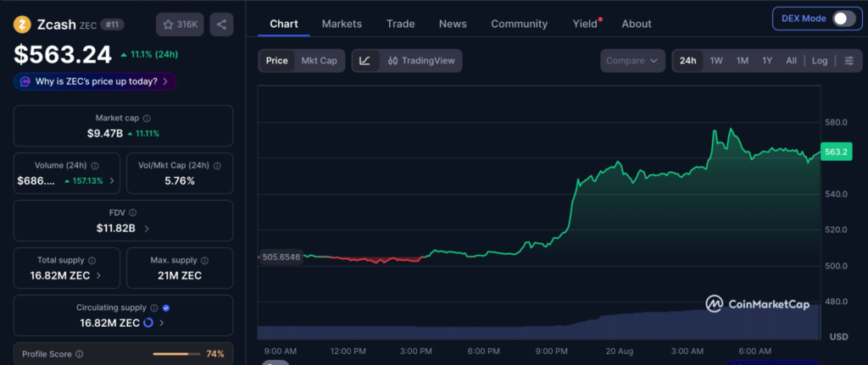The width and height of the screenshot is (868, 365).
Task: Open the About tab
Action: pos(637,24)
